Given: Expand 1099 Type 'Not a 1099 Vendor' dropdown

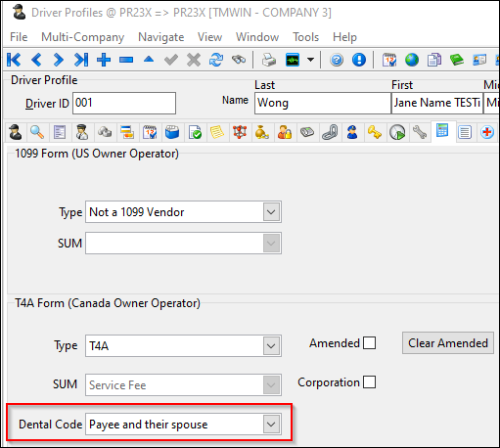Looking at the screenshot, I should point(271,212).
